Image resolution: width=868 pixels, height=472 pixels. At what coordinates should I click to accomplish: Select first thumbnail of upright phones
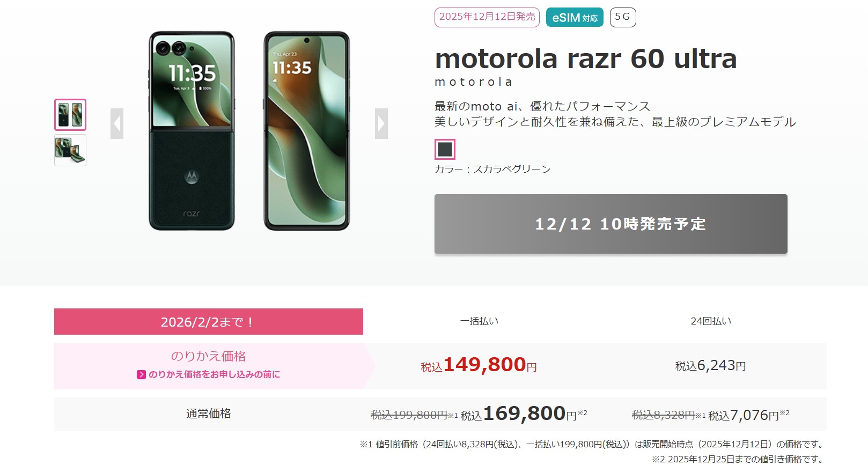click(x=70, y=115)
